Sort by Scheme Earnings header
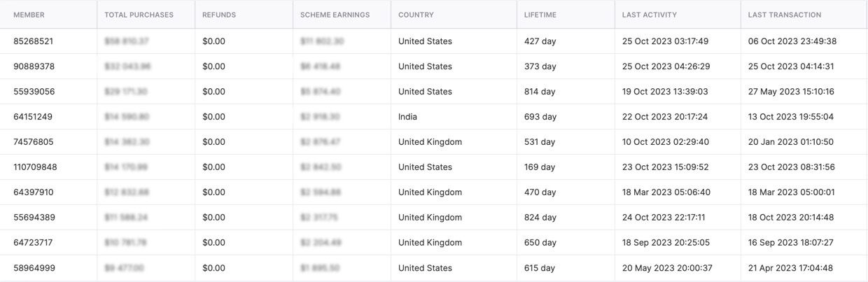Image resolution: width=868 pixels, height=282 pixels. click(335, 15)
